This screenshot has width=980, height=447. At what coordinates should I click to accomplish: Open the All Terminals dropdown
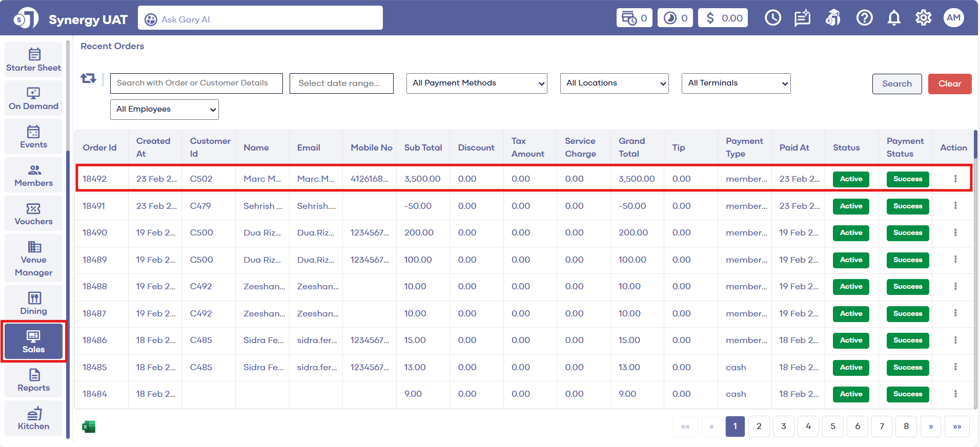coord(736,83)
